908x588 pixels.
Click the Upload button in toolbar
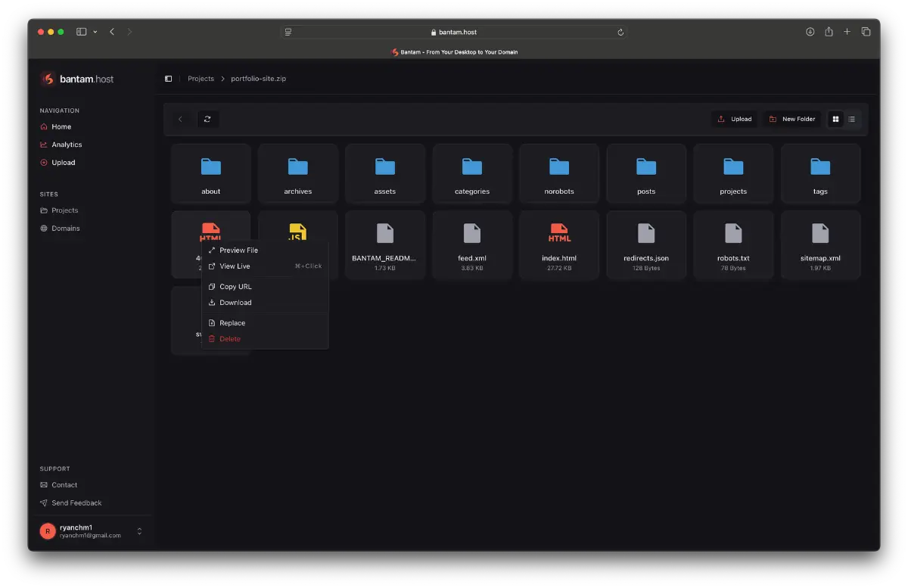click(735, 119)
